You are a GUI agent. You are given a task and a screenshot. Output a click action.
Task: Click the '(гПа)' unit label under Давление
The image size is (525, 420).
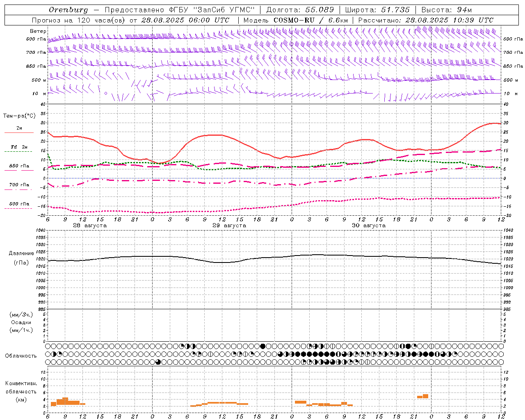(21, 262)
